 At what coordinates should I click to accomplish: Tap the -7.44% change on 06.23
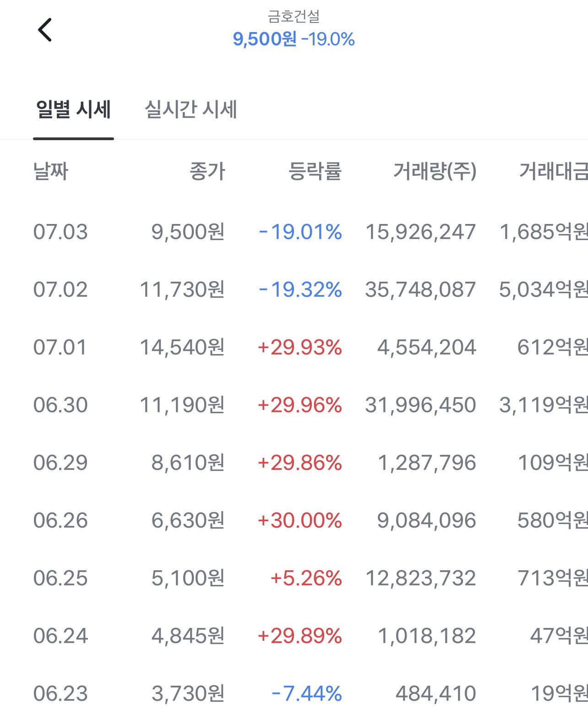[x=307, y=693]
